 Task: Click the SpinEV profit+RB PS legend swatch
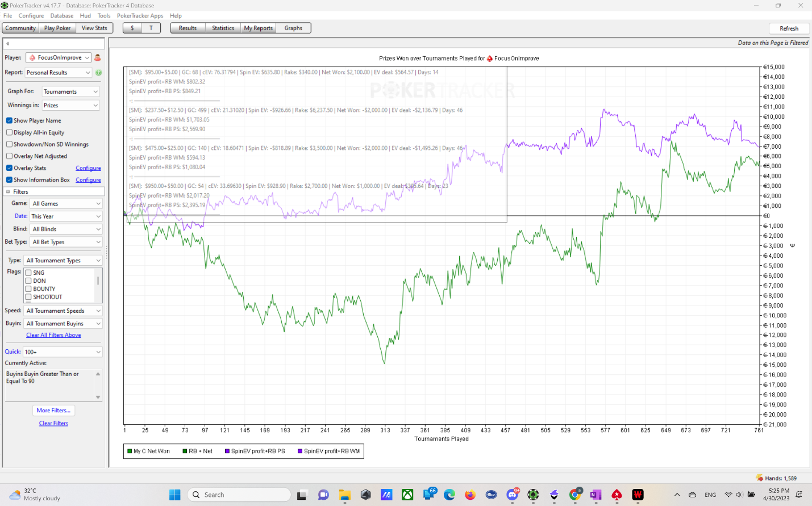point(227,451)
